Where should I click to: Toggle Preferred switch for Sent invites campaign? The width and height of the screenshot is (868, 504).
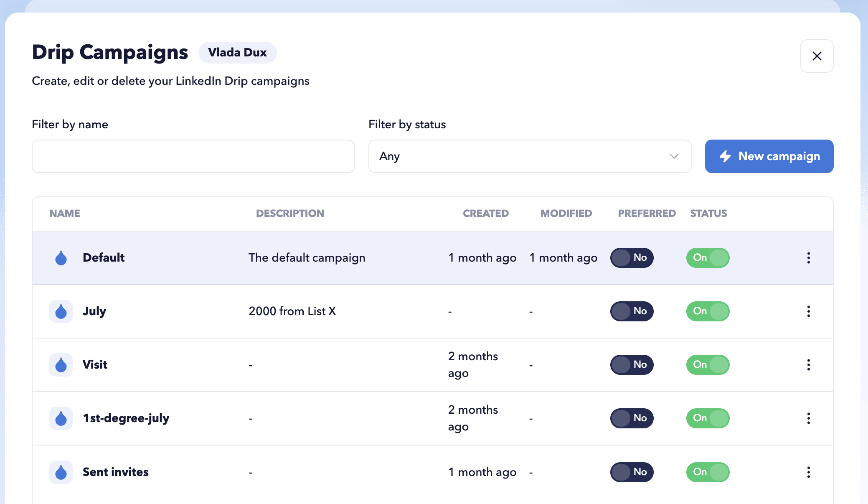632,472
